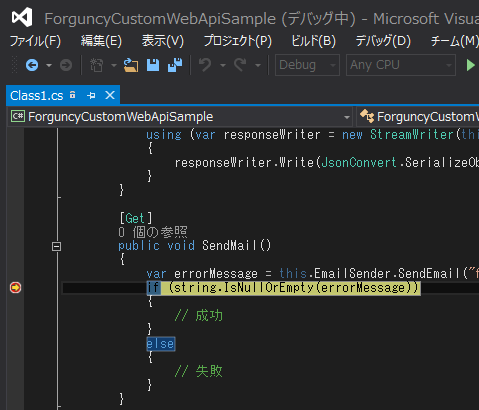The image size is (479, 410).
Task: Open the デバッグ(D) menu
Action: [x=383, y=41]
